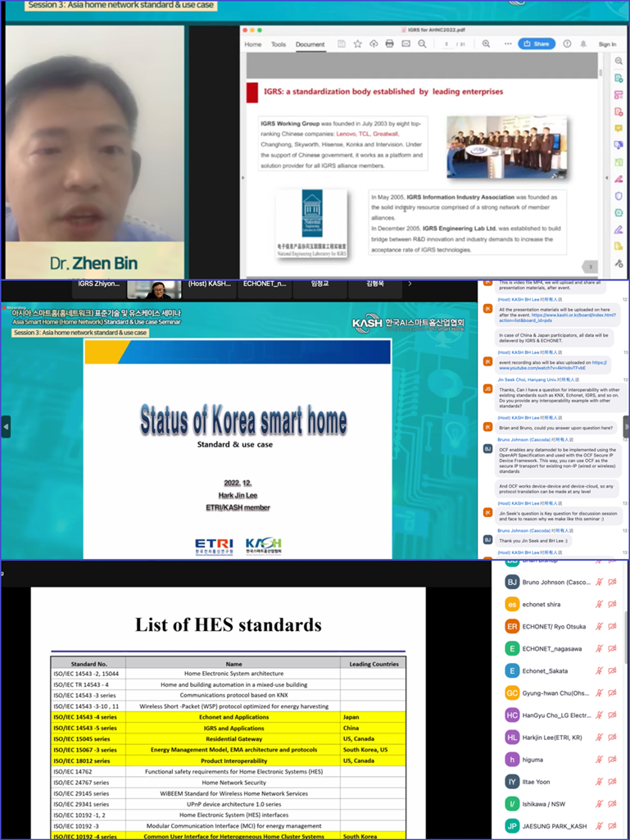630x840 pixels.
Task: Select the 김형욱 participant thumbnail
Action: [x=375, y=288]
